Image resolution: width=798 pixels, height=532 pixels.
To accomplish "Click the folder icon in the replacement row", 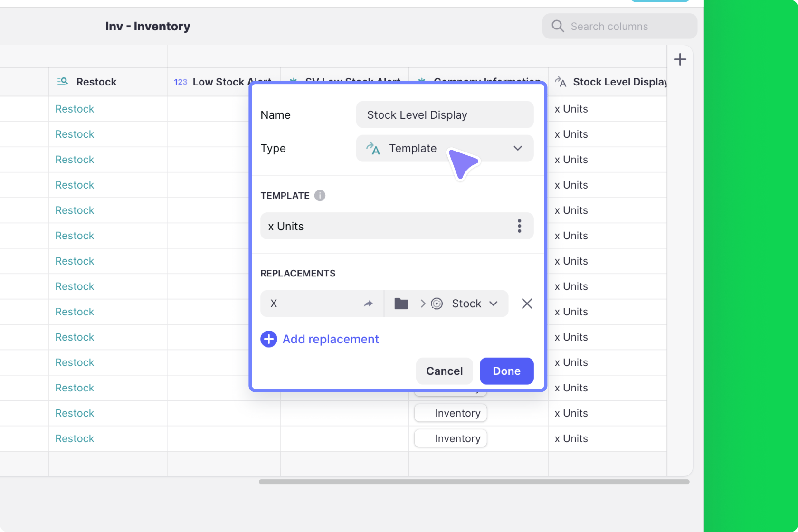I will (x=401, y=304).
